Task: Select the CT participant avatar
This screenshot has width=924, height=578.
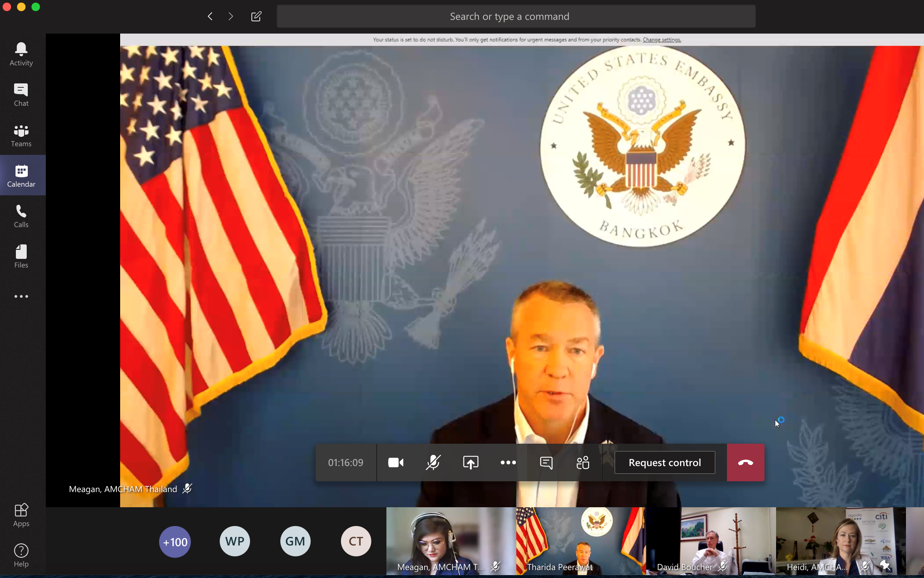Action: pyautogui.click(x=356, y=541)
